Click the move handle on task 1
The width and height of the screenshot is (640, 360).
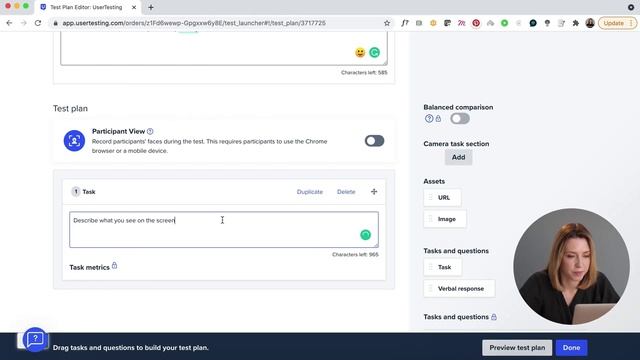pos(374,191)
